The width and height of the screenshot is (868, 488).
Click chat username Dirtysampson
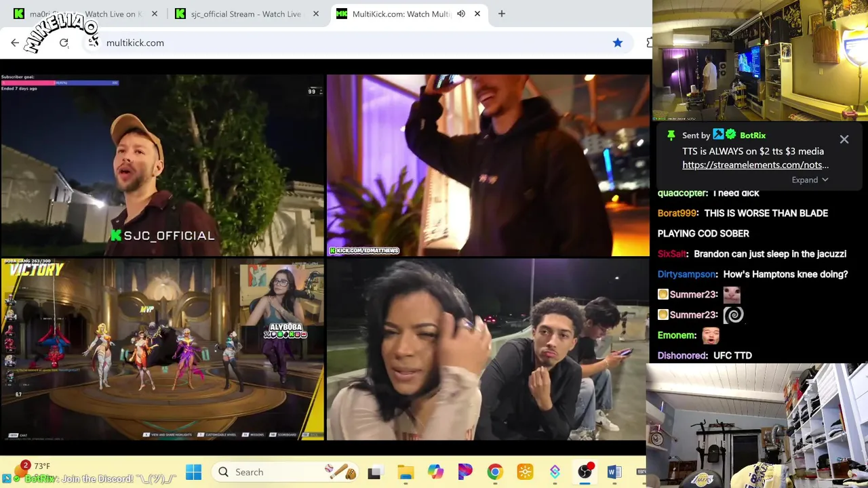tap(687, 274)
